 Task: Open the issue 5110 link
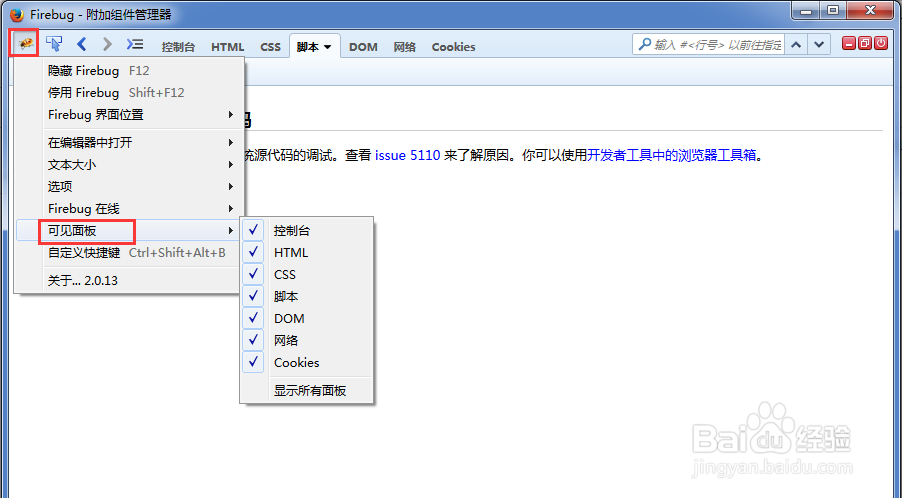407,155
